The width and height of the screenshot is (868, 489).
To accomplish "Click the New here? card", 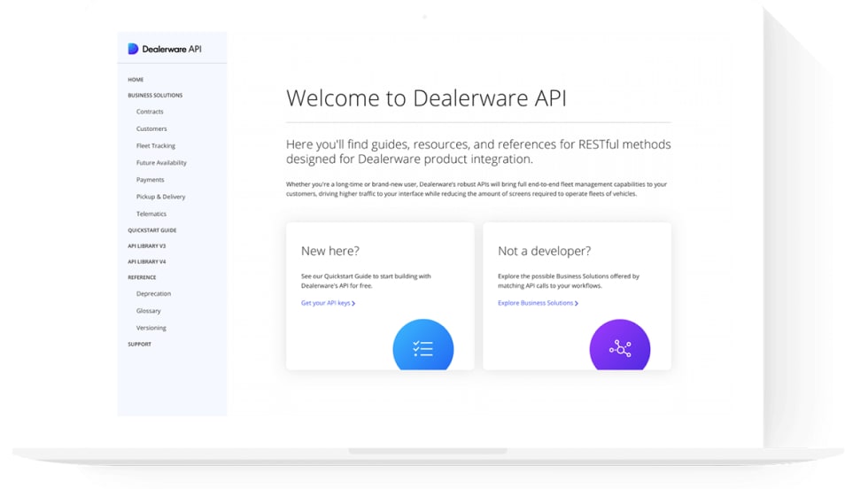I will [380, 266].
